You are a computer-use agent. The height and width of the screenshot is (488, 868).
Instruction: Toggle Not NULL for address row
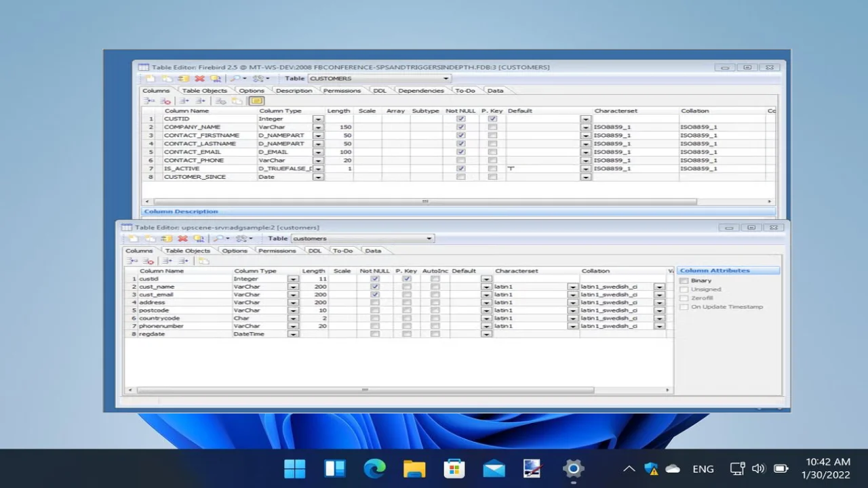click(x=375, y=302)
